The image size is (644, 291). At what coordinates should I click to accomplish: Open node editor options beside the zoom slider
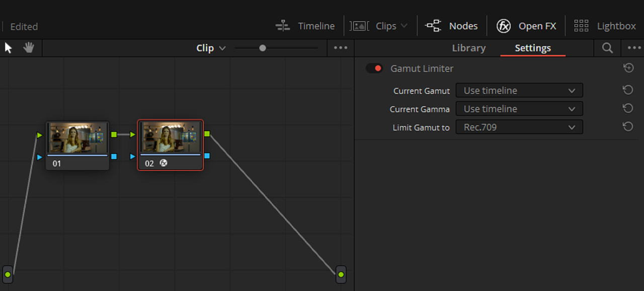[341, 48]
